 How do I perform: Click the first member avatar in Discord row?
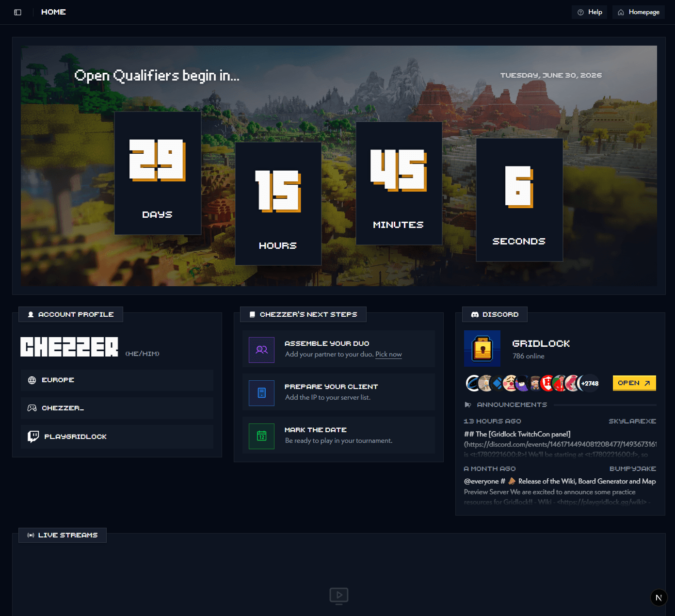coord(473,383)
